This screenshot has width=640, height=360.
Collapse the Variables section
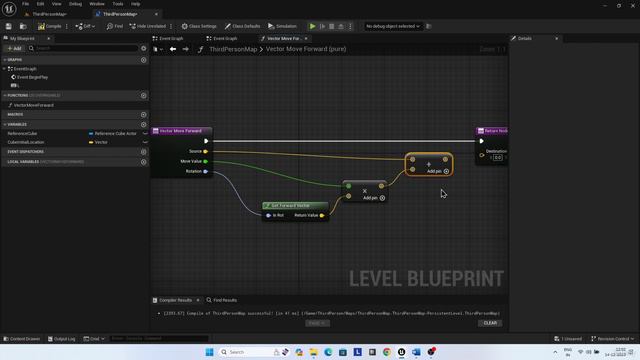pyautogui.click(x=5, y=124)
